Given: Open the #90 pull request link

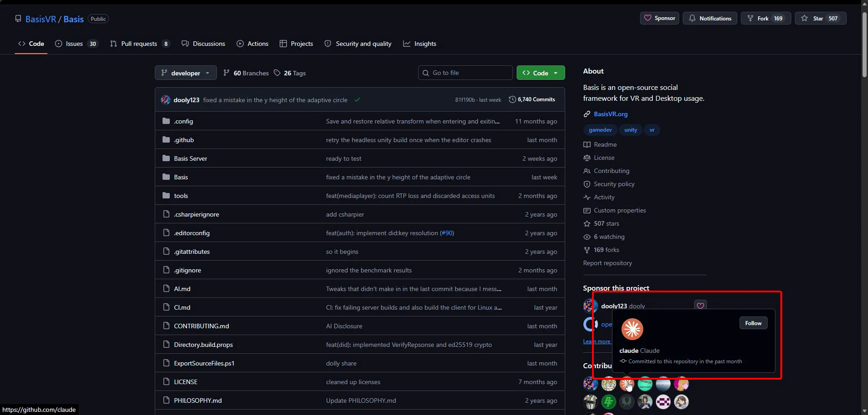Looking at the screenshot, I should coord(447,233).
